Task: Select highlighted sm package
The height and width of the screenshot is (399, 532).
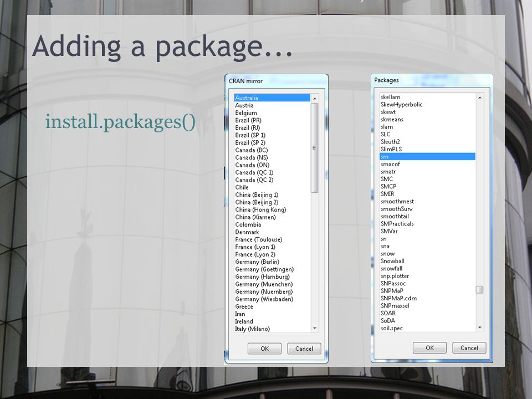Action: [x=427, y=157]
